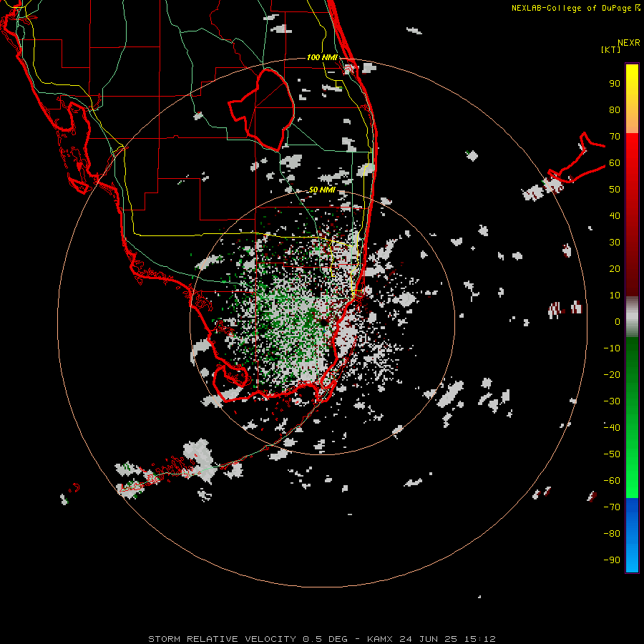Click the 40 value on velocity scale
Viewport: 644px width, 644px height.
click(615, 215)
